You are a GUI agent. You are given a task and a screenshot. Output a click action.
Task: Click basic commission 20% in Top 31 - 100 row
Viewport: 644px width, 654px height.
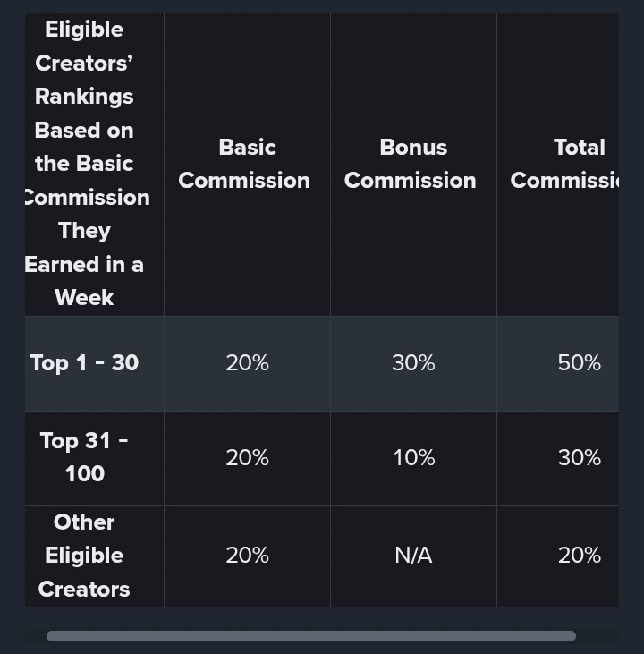tap(247, 457)
